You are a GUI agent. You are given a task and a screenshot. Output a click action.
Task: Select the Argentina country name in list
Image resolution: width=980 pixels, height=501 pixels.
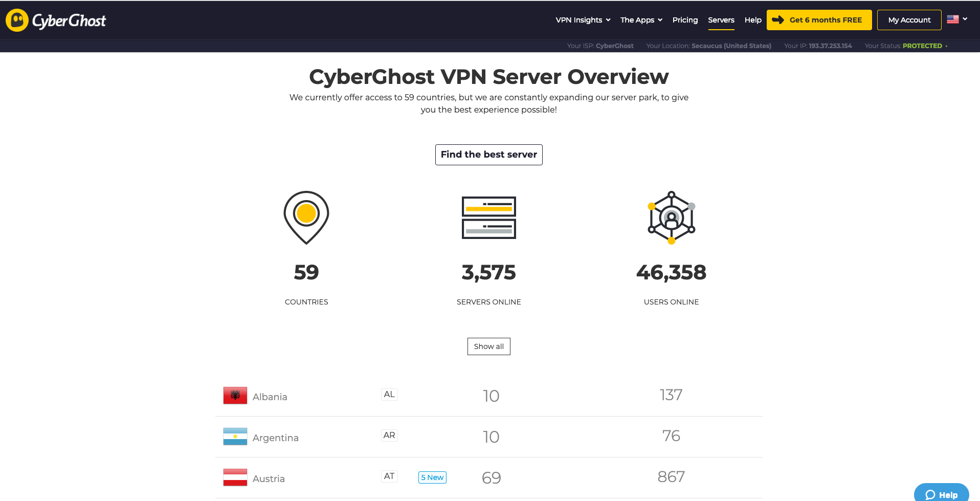click(275, 438)
